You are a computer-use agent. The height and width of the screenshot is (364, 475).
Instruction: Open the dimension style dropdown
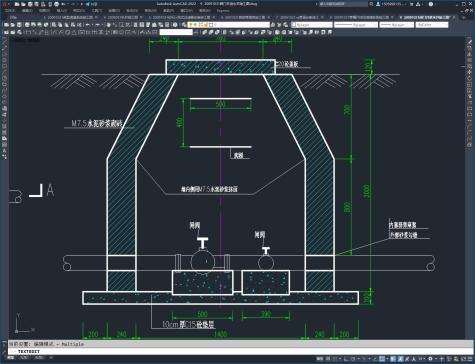click(x=176, y=32)
